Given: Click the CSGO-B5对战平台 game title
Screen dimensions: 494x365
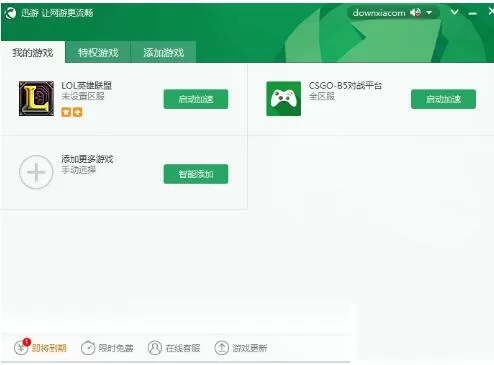Looking at the screenshot, I should pos(345,86).
